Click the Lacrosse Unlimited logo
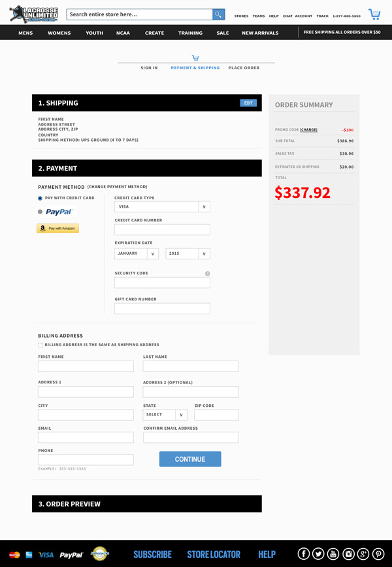Screen dimensions: 392x567 [x=34, y=14]
